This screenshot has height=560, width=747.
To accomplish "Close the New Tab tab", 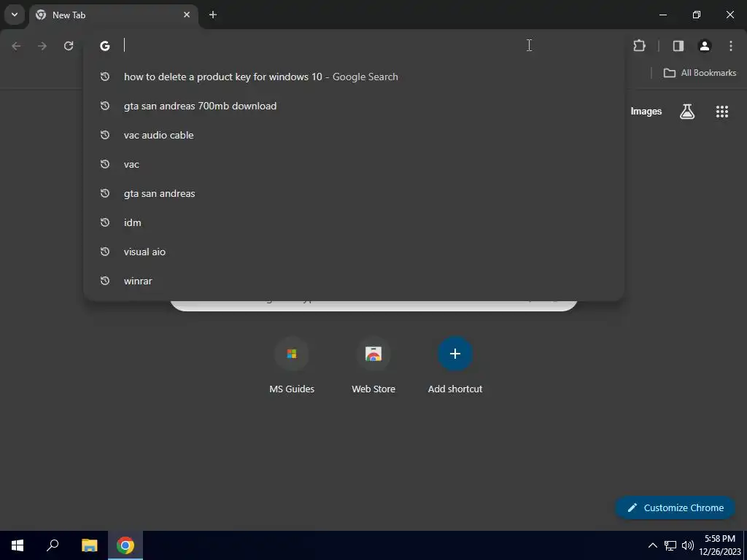I will pos(187,15).
